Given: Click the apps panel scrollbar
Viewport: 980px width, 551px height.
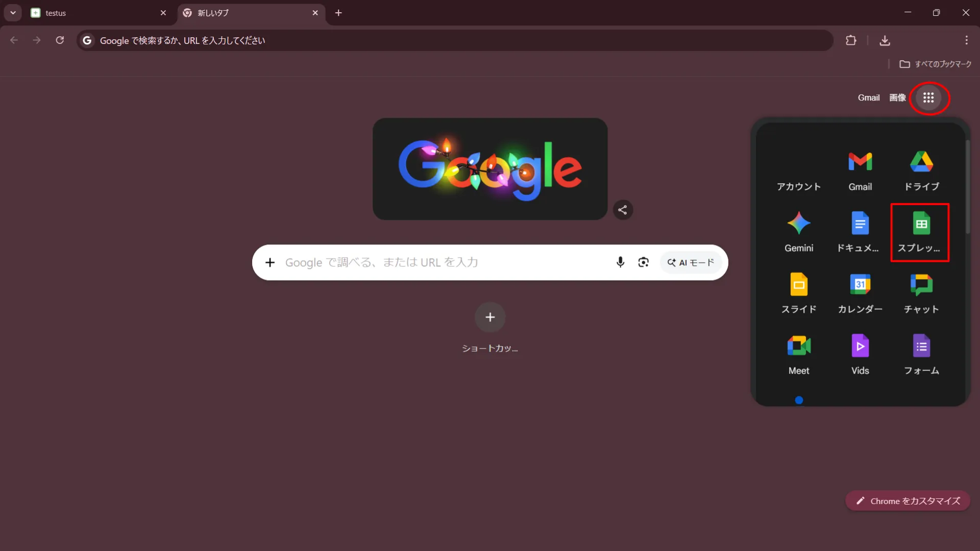Looking at the screenshot, I should click(967, 187).
